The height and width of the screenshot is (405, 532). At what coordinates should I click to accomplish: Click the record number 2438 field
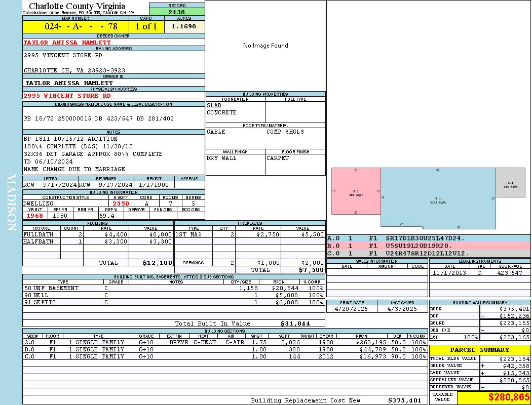tap(177, 12)
